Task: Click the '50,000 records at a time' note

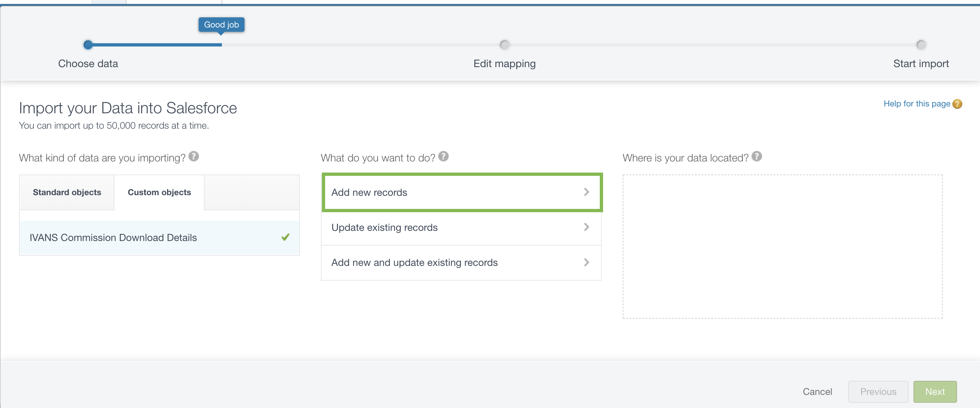Action: tap(114, 125)
